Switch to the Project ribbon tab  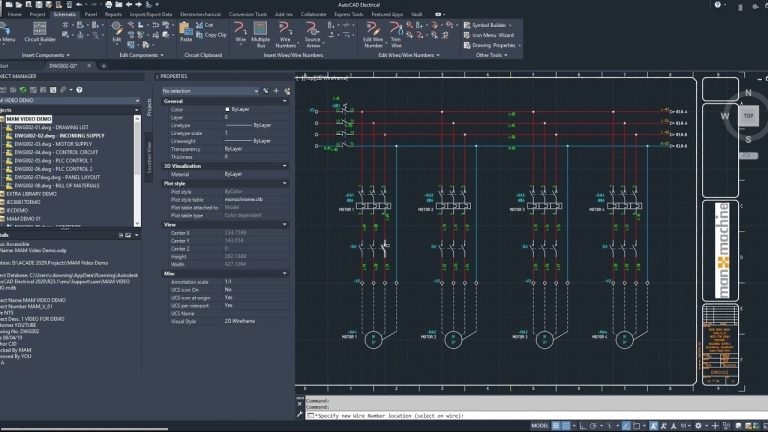[x=37, y=14]
